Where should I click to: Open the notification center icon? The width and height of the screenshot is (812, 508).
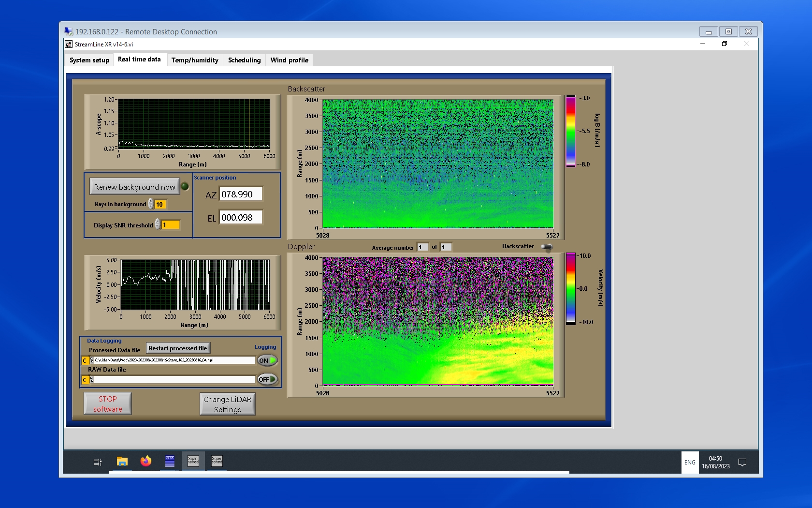(742, 463)
